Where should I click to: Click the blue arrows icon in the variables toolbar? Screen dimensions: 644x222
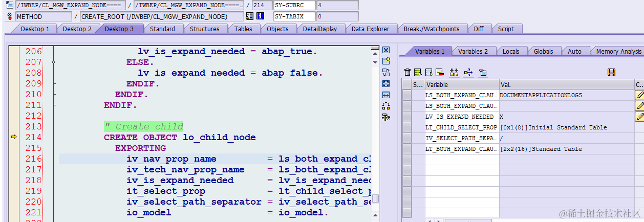[468, 72]
